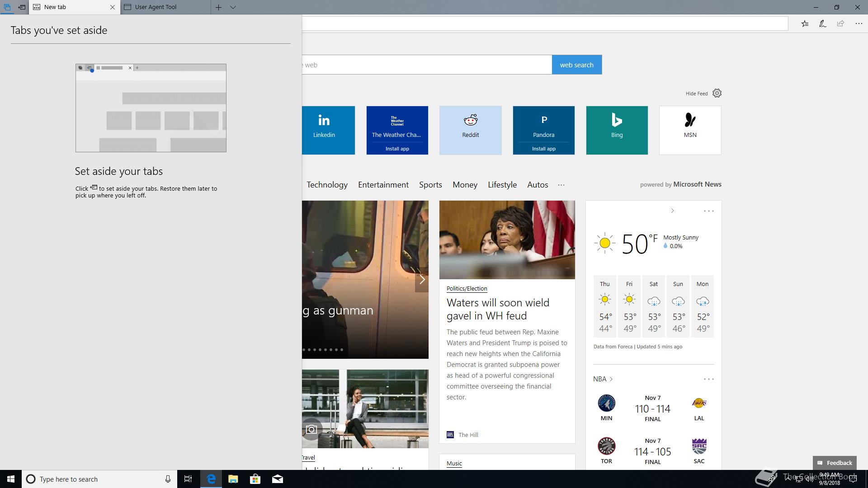Close the New tab tab
868x488 pixels.
coord(113,7)
